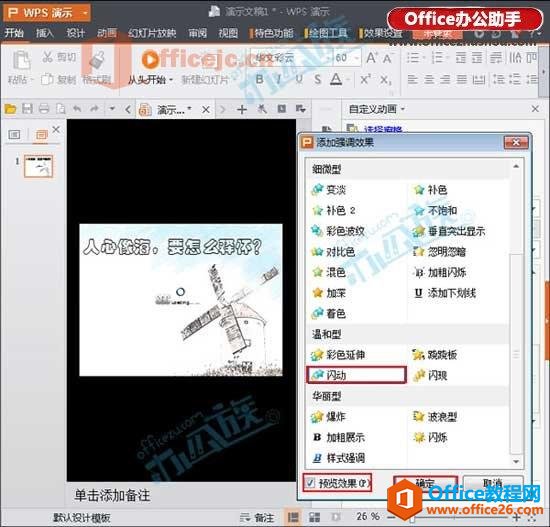
Task: Click the Save disk icon
Action: click(x=27, y=109)
